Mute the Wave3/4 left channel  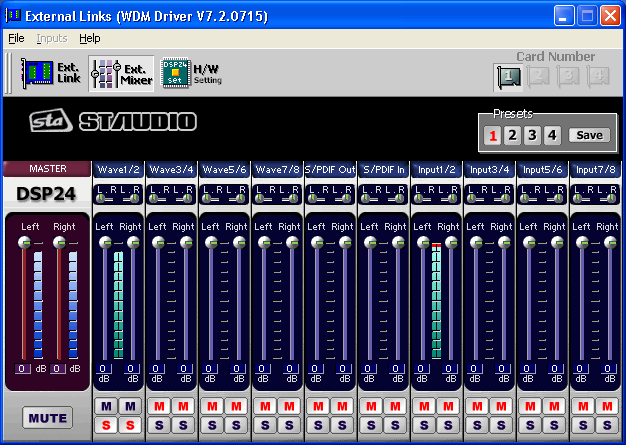pyautogui.click(x=159, y=406)
